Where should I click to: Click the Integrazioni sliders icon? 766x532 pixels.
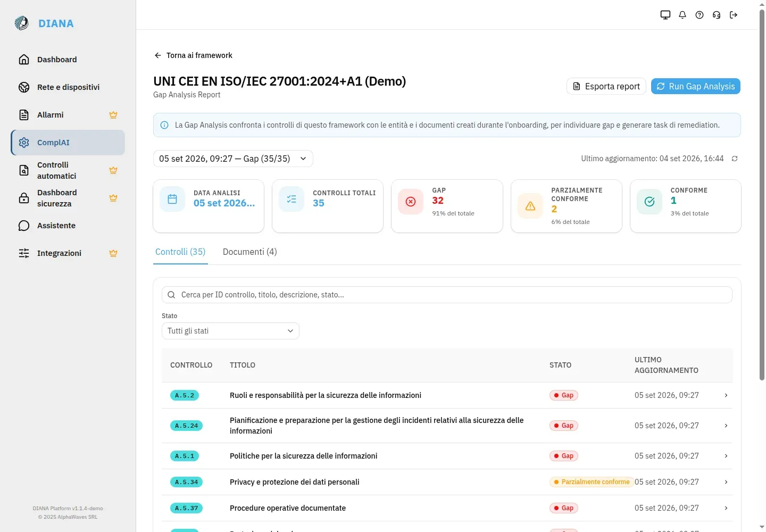tap(24, 253)
